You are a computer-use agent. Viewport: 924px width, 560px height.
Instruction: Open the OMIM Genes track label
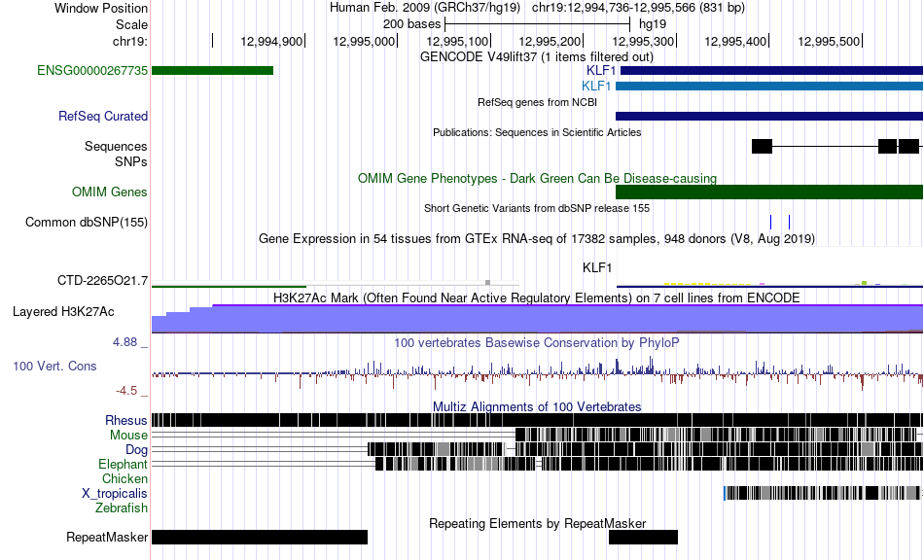click(110, 192)
